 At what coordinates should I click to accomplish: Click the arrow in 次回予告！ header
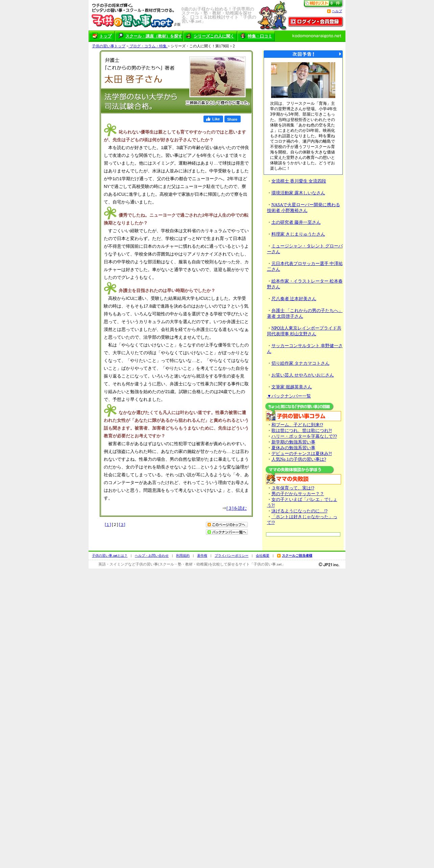(x=340, y=54)
